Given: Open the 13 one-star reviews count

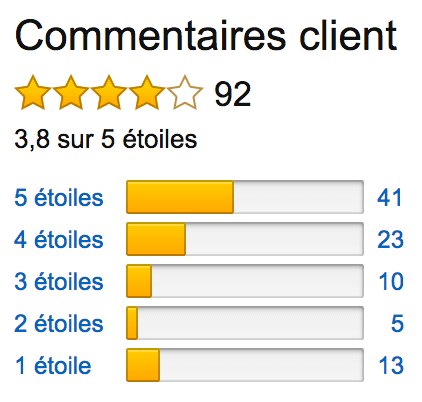Looking at the screenshot, I should pos(391,365).
